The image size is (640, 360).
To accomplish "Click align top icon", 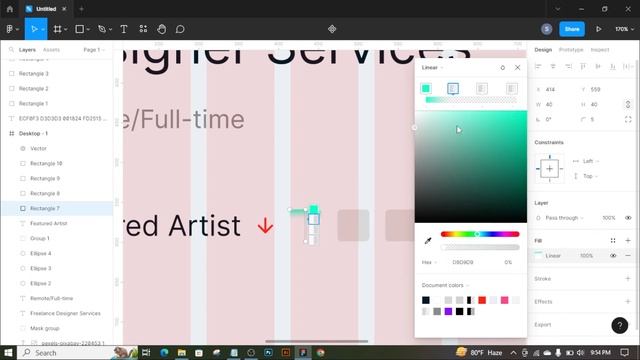I will coord(583,66).
